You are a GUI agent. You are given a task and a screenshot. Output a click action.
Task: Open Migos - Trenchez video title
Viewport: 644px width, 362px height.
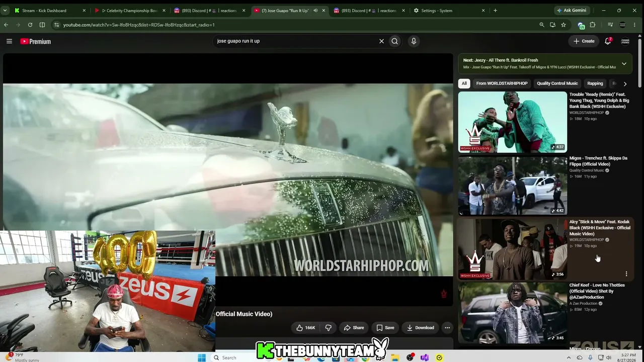point(598,161)
